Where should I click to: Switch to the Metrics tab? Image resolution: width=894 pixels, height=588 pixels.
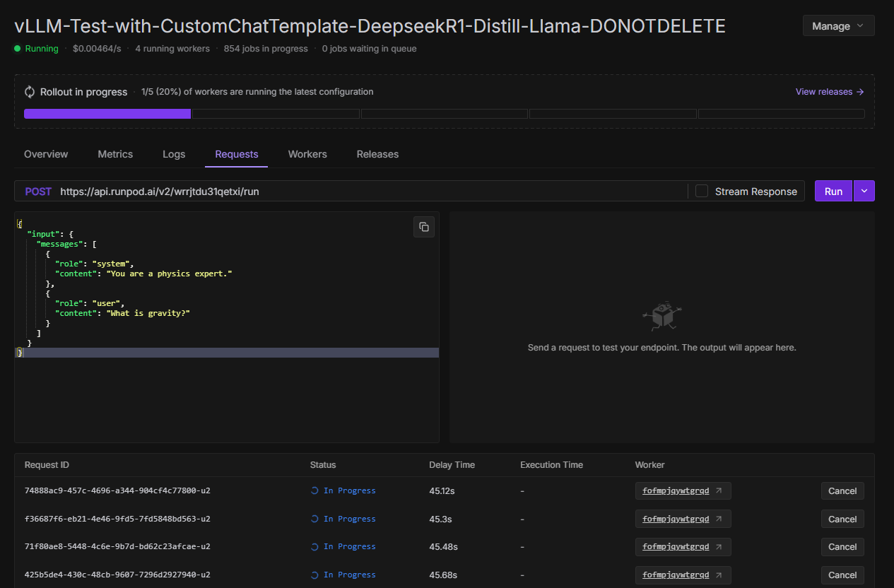(x=115, y=154)
